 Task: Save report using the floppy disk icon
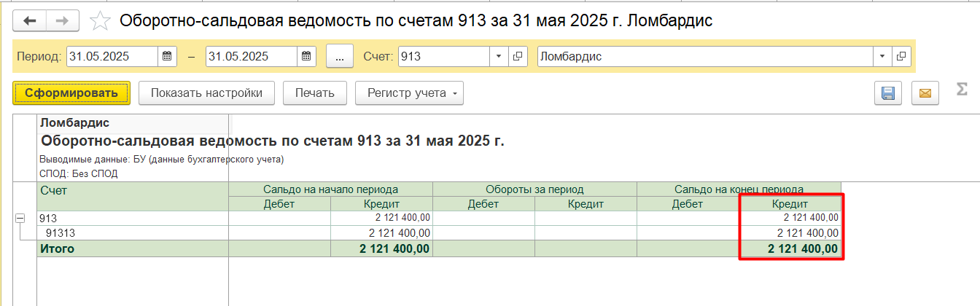[888, 93]
